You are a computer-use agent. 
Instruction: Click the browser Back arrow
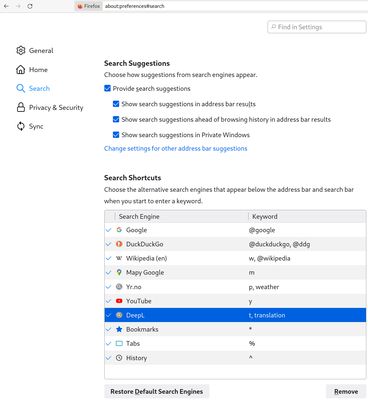[6, 6]
